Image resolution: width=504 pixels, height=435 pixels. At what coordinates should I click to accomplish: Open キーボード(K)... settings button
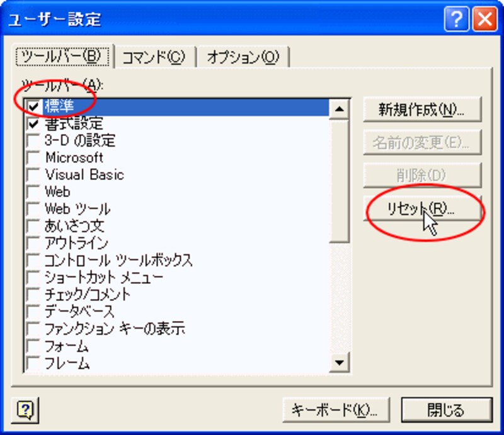336,410
